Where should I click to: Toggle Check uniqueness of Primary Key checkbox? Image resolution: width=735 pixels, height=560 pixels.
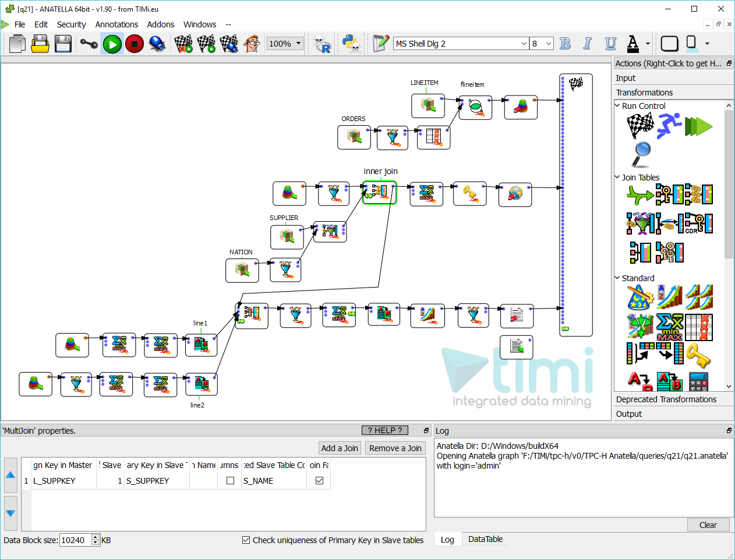(246, 540)
